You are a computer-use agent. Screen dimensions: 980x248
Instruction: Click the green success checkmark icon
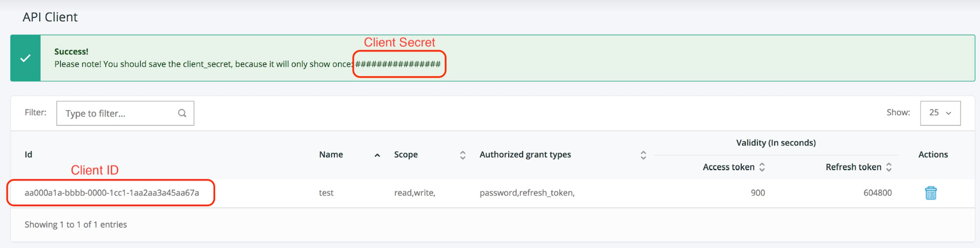coord(25,58)
